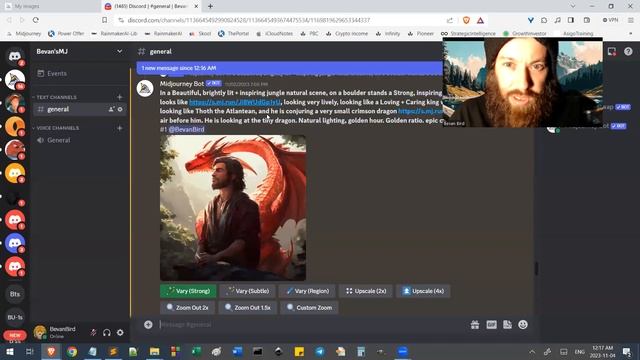The height and width of the screenshot is (360, 640).
Task: Join the General voice channel
Action: pyautogui.click(x=58, y=140)
